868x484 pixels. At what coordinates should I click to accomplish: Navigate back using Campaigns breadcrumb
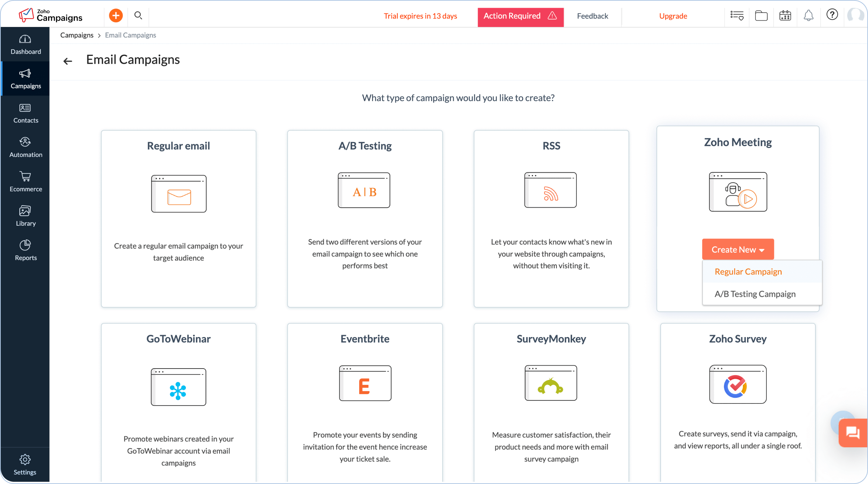(77, 35)
